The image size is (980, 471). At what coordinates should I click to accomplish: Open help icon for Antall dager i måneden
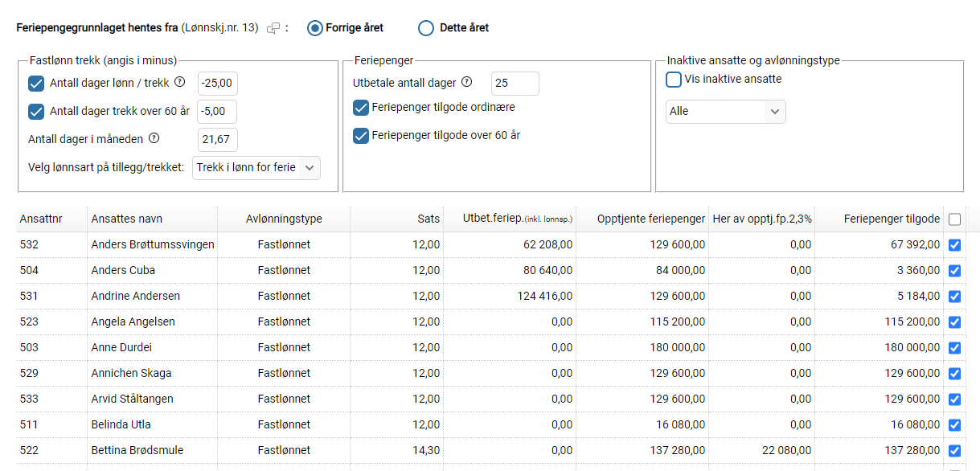(154, 138)
